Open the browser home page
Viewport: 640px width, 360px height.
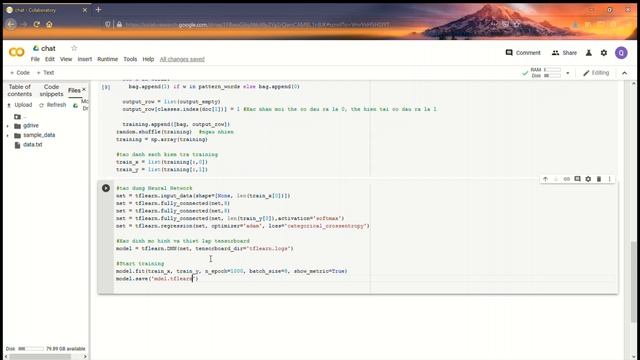(x=49, y=24)
